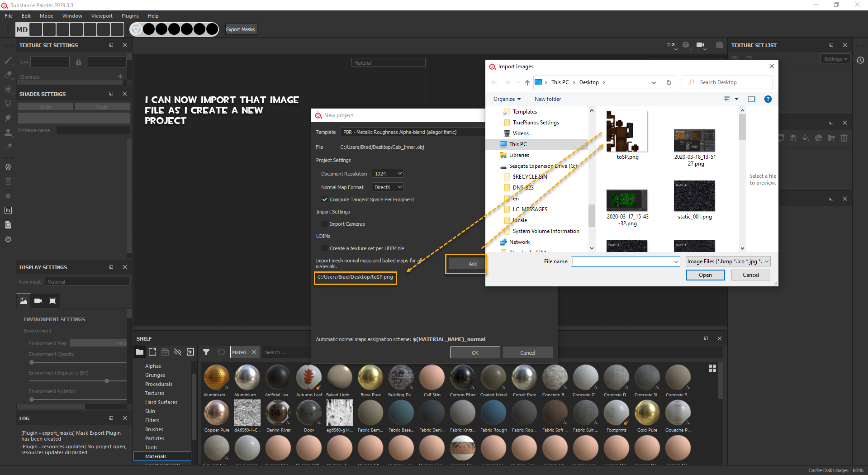Image resolution: width=868 pixels, height=475 pixels.
Task: Click the shelf filter funnel icon
Action: [206, 352]
